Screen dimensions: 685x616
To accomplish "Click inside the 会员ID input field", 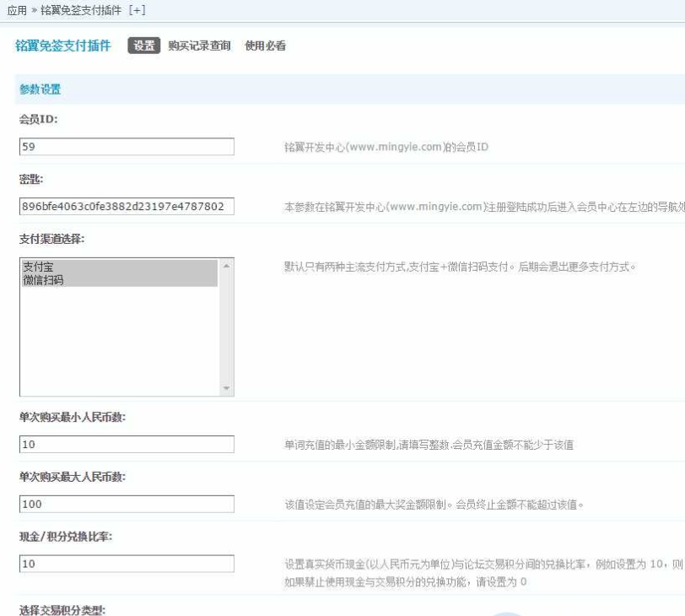I will pyautogui.click(x=125, y=146).
